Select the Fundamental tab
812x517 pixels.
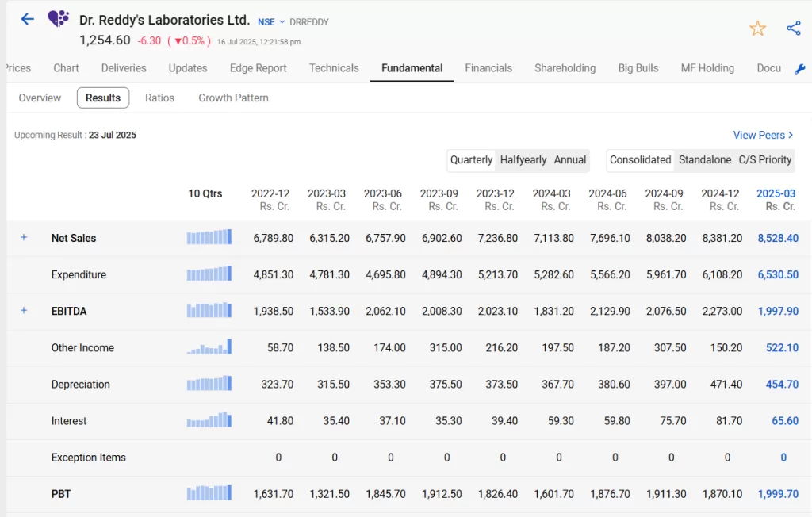412,68
